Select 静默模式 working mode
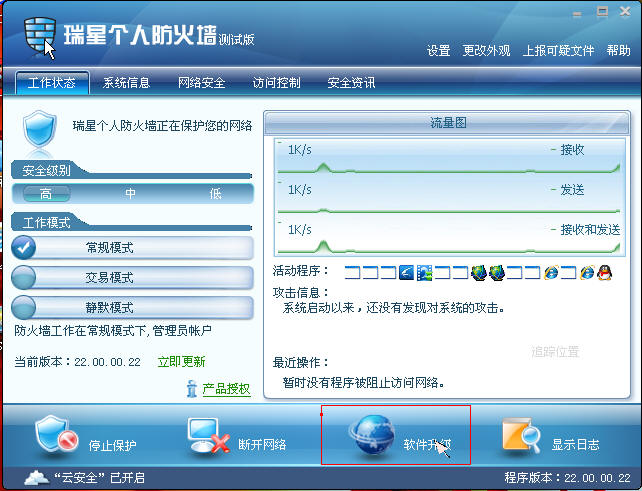Viewport: 642px width, 491px height. click(132, 308)
